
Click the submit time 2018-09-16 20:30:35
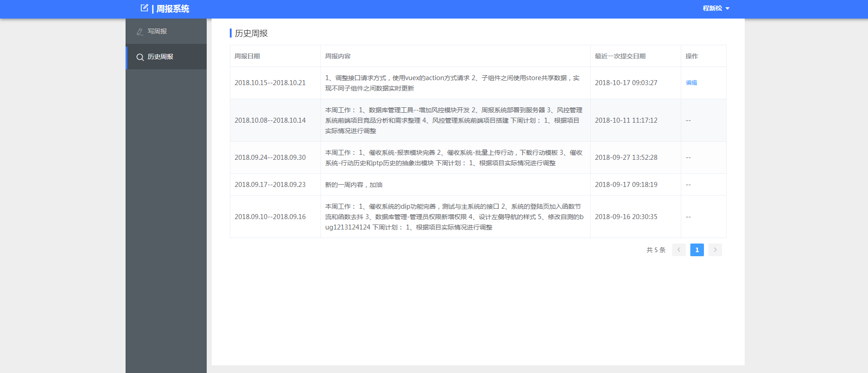[x=626, y=217]
